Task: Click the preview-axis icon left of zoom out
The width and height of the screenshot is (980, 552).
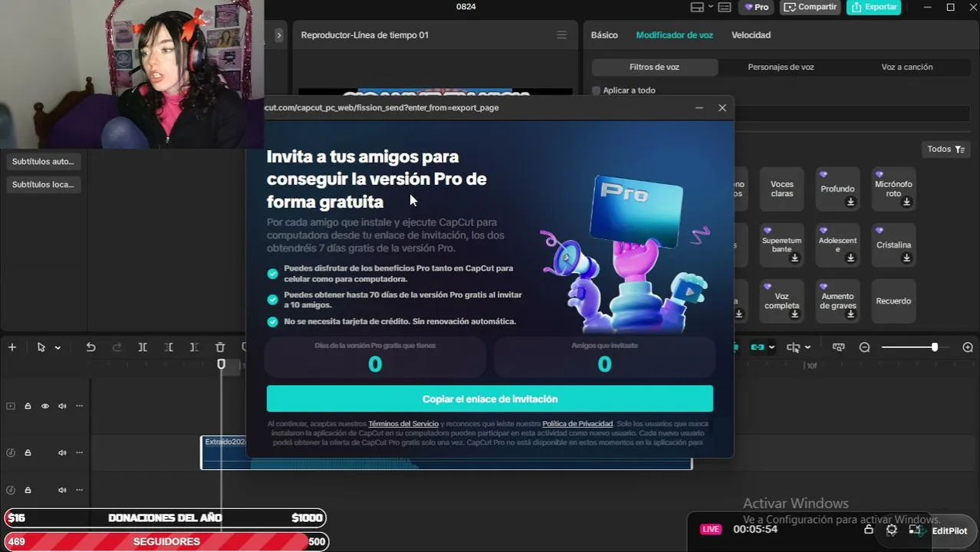Action: point(838,347)
